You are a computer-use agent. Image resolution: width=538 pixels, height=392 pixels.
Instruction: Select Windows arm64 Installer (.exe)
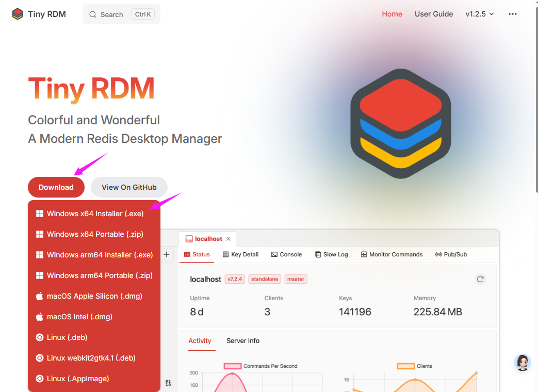[x=94, y=255]
